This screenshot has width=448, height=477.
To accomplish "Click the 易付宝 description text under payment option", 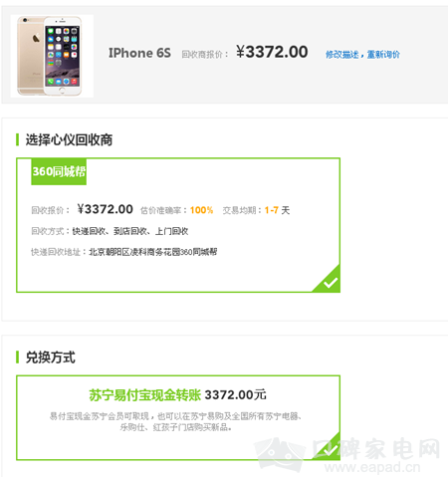I will (175, 421).
